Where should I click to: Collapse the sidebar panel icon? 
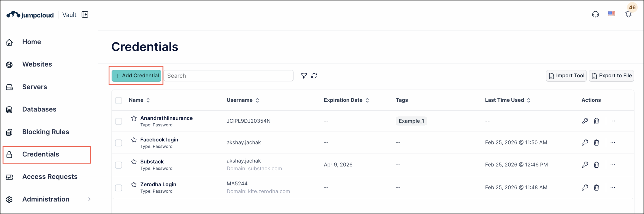85,15
